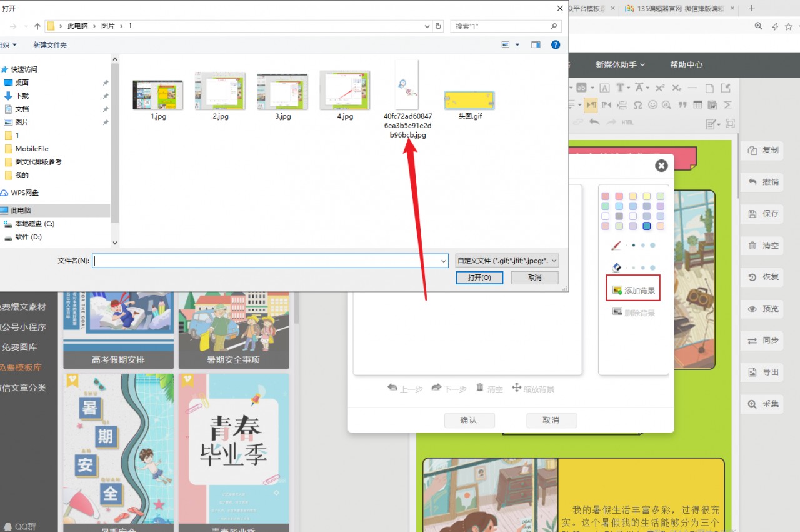The image size is (800, 532).
Task: Click the 打开(O) button
Action: [x=479, y=278]
